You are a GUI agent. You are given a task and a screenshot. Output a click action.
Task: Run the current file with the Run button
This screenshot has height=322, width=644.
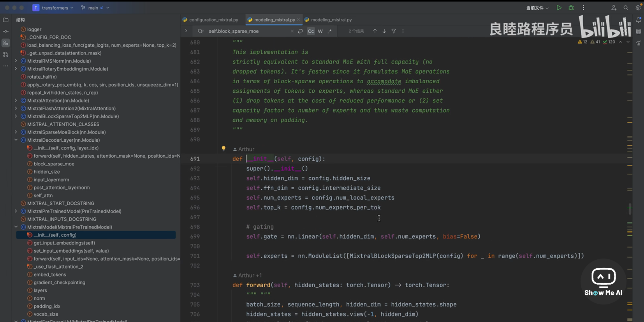(x=559, y=8)
